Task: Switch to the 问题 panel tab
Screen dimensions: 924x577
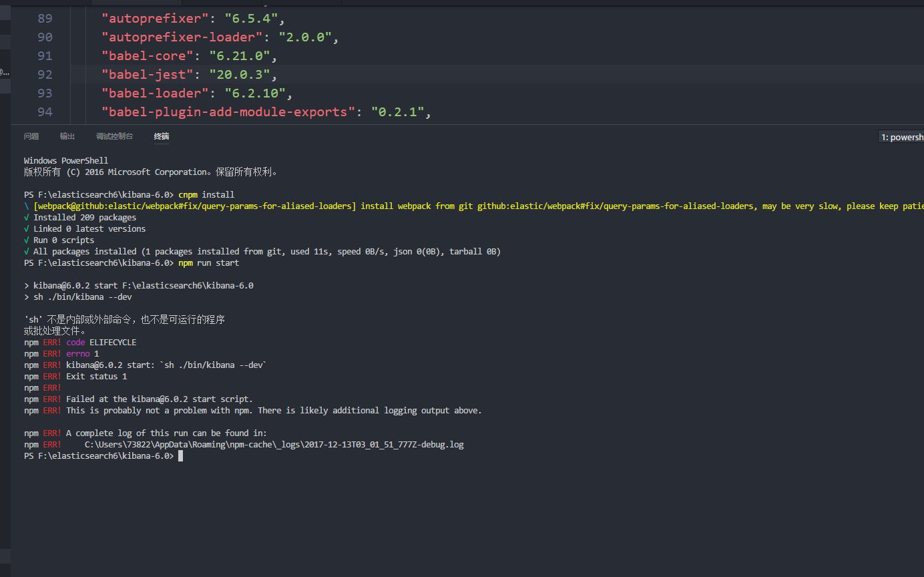Action: point(31,136)
